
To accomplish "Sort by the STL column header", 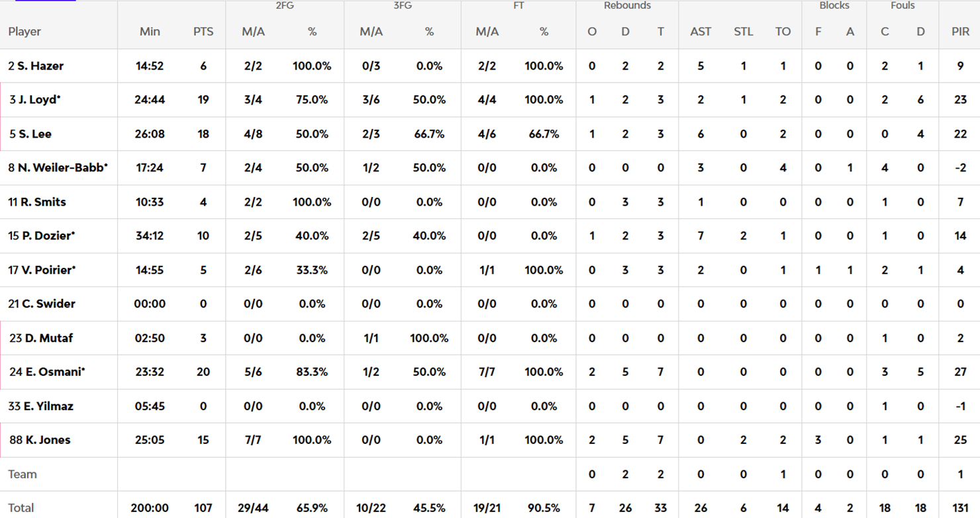I will pyautogui.click(x=743, y=32).
